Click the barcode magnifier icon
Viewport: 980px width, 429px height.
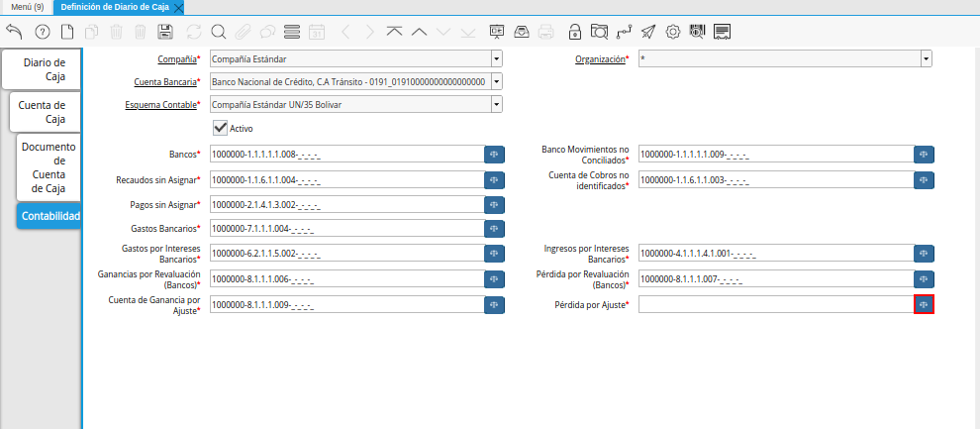pyautogui.click(x=697, y=32)
